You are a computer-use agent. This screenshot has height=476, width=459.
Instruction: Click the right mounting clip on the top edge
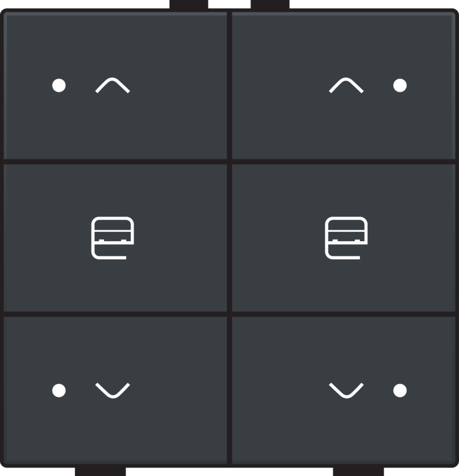270,4
